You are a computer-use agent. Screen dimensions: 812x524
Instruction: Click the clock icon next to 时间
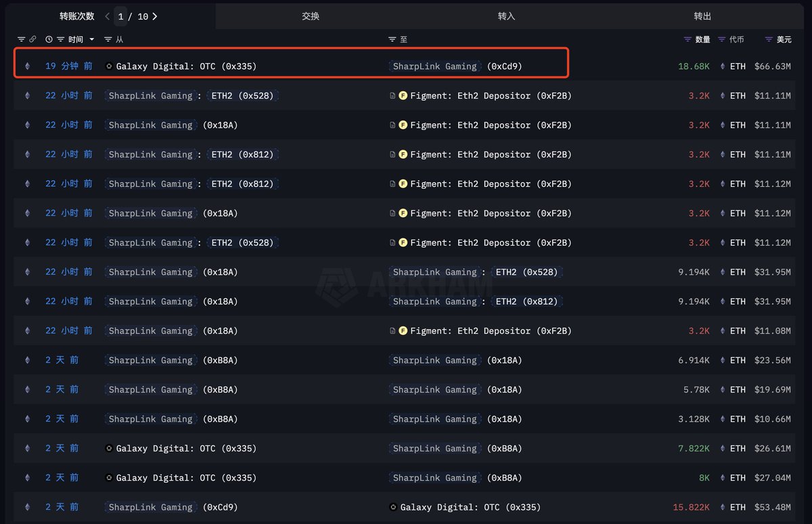(49, 40)
